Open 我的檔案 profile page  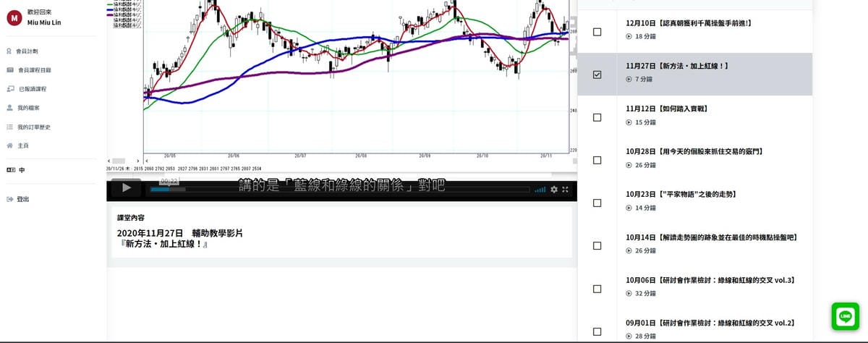click(x=28, y=108)
